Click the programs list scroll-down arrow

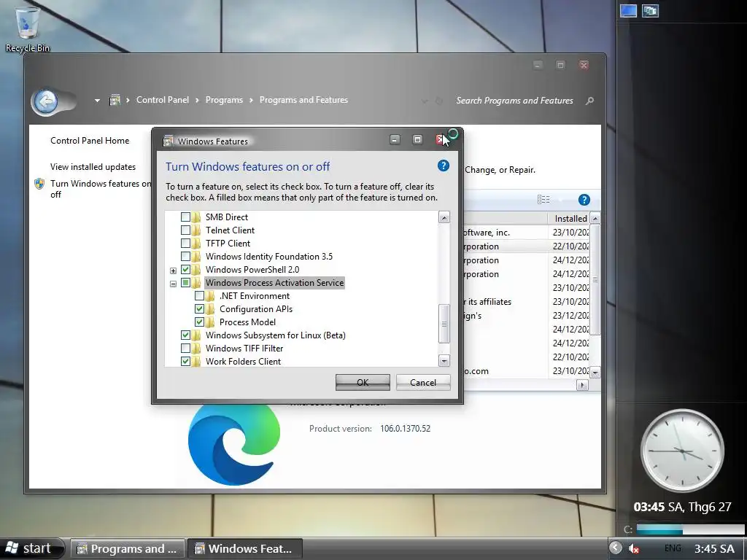[595, 373]
